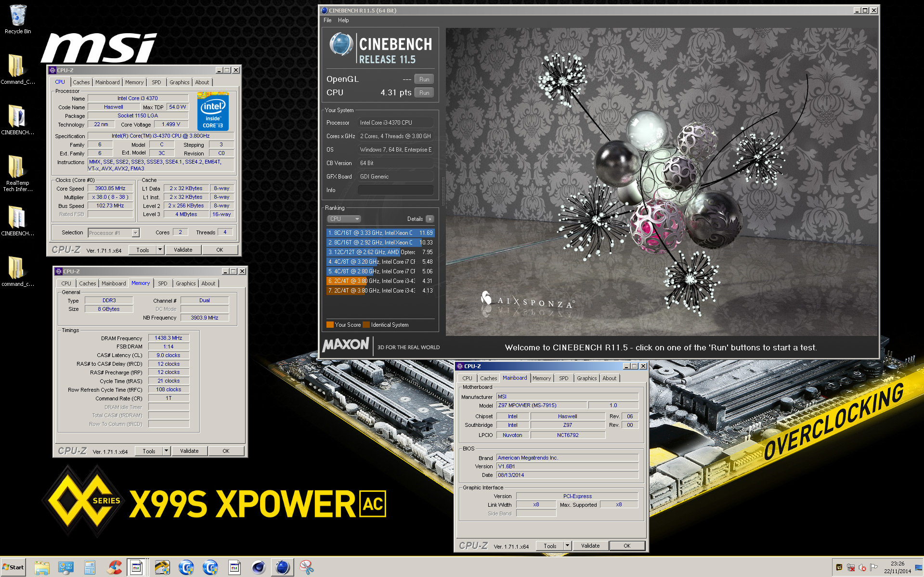Click Tools button in Mainboard CPU-Z window
The width and height of the screenshot is (924, 577).
[550, 546]
